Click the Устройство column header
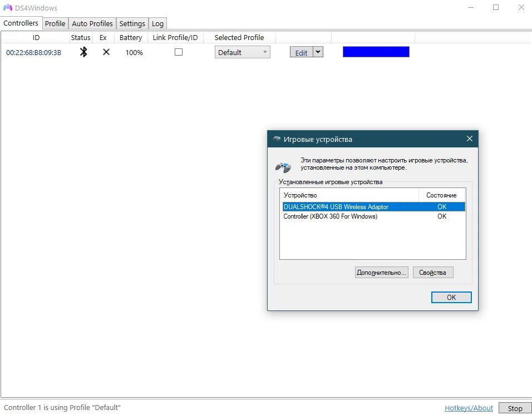The image size is (532, 415). pyautogui.click(x=349, y=195)
